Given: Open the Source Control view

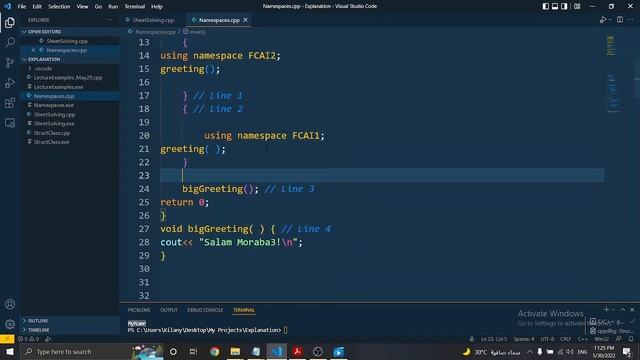Looking at the screenshot, I should point(10,62).
